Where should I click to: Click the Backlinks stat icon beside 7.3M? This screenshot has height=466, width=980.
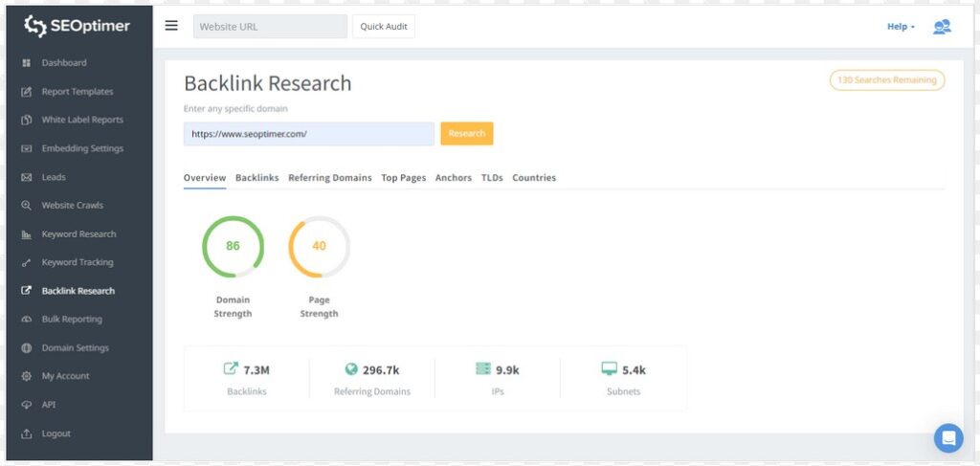click(231, 368)
